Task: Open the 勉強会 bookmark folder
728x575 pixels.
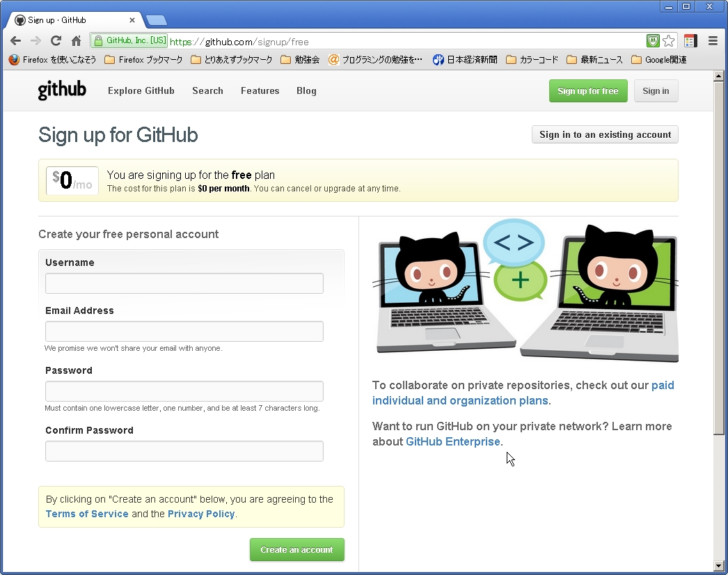Action: point(300,59)
